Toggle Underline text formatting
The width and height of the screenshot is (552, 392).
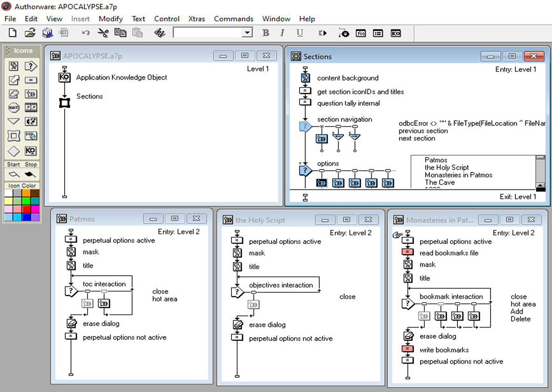click(300, 33)
